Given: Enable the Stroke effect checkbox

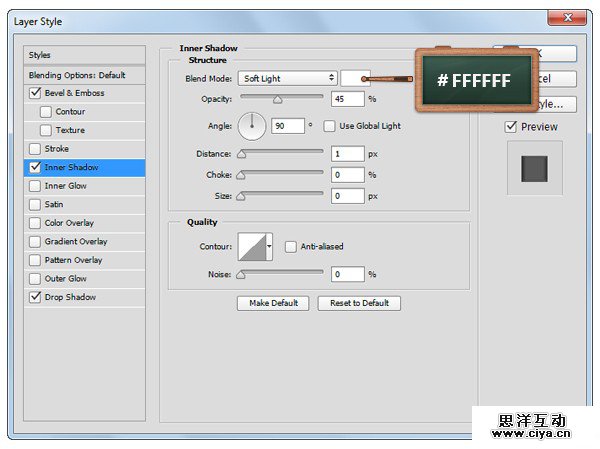Looking at the screenshot, I should pyautogui.click(x=36, y=149).
